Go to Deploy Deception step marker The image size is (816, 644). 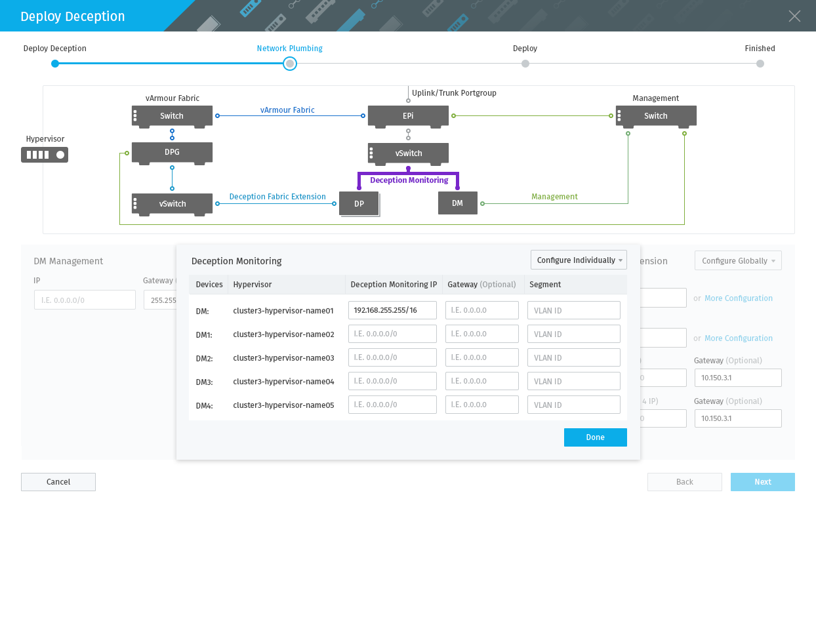[x=55, y=64]
